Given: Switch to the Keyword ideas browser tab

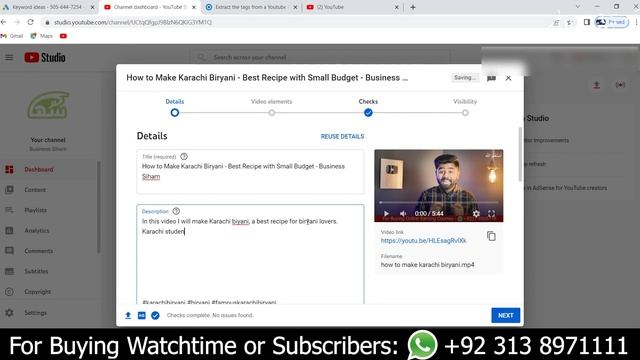Looking at the screenshot, I should pyautogui.click(x=48, y=7).
